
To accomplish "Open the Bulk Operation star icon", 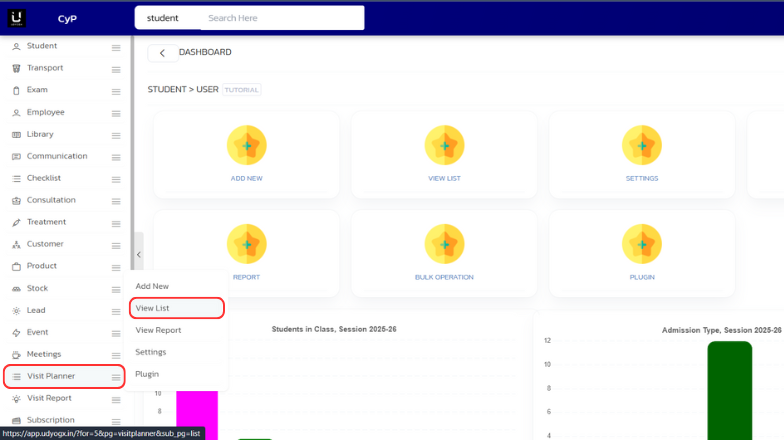I will tap(444, 244).
